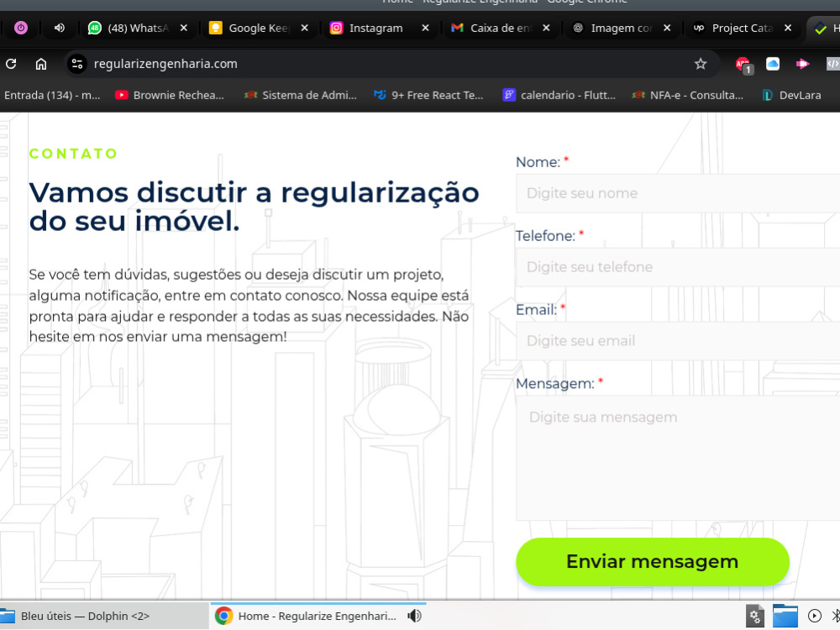Click the audio indicator on Chrome taskbar entry

(x=414, y=616)
